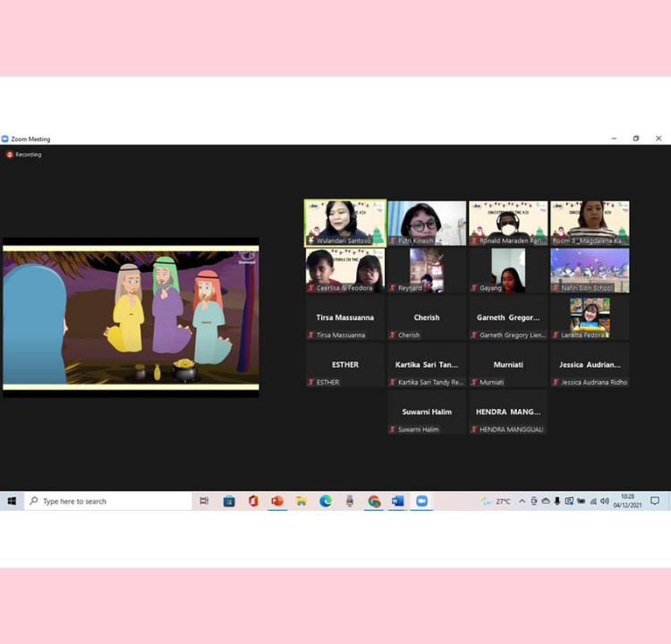Select ESTHER's participant tile
Image resolution: width=671 pixels, height=644 pixels.
coord(345,365)
